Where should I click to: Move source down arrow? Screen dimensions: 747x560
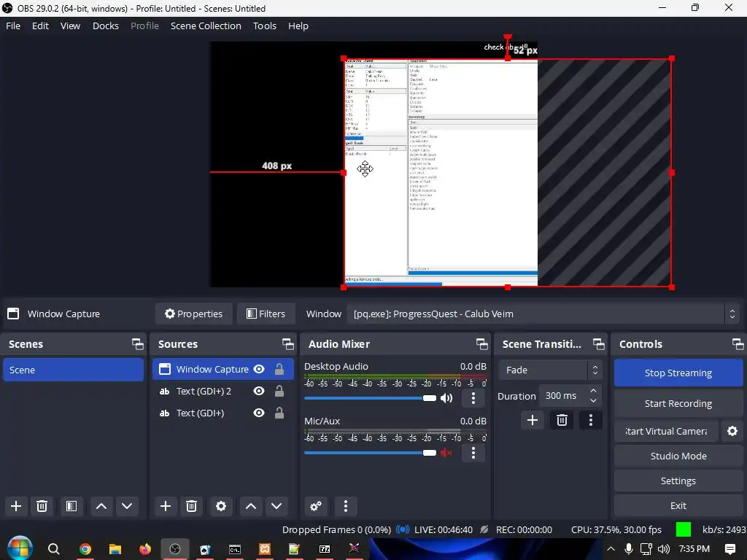tap(276, 506)
